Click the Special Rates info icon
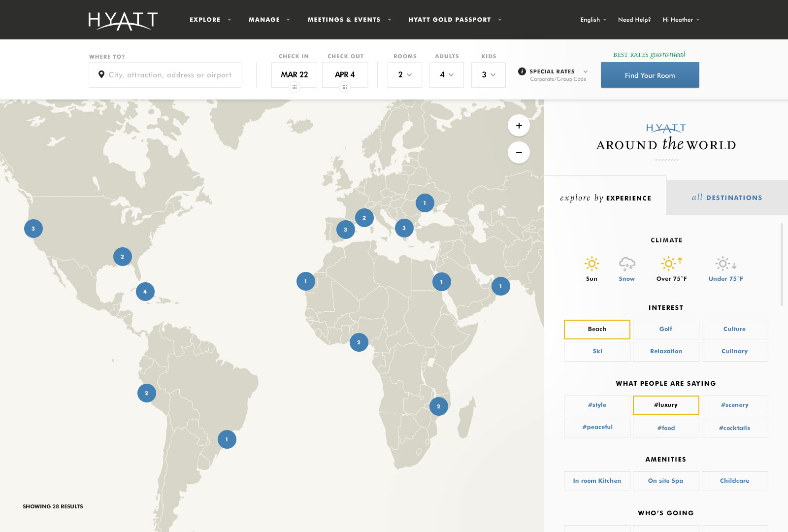 [x=522, y=71]
